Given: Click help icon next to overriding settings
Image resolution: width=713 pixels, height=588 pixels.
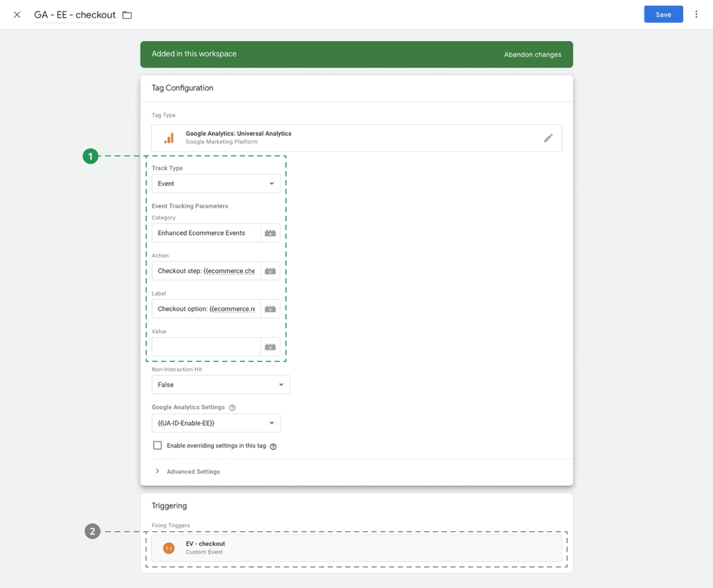Looking at the screenshot, I should [x=273, y=446].
